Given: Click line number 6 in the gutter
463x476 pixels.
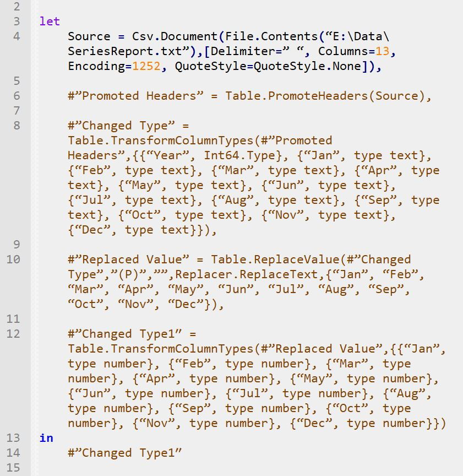Looking at the screenshot, I should 16,96.
